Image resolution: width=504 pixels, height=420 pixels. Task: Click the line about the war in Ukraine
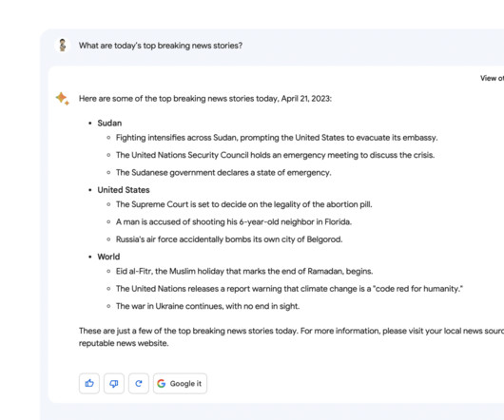(207, 306)
